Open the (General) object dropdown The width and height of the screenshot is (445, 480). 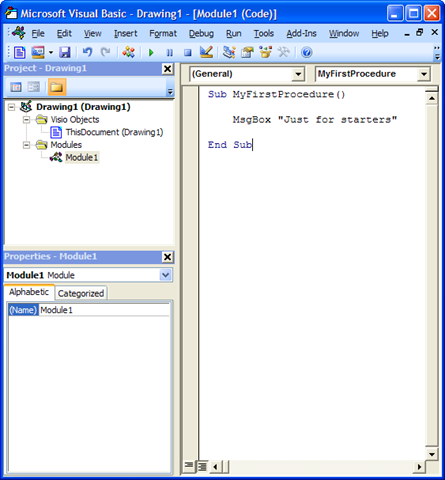tap(298, 74)
